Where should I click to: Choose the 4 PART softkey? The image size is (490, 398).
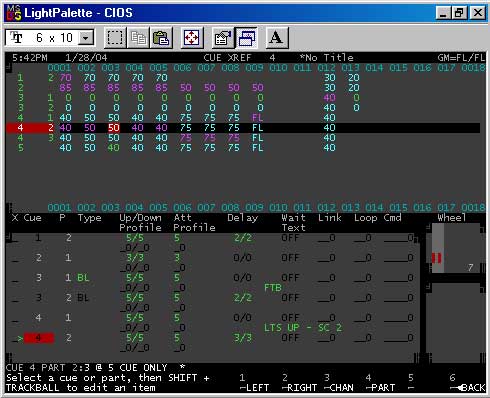(380, 383)
